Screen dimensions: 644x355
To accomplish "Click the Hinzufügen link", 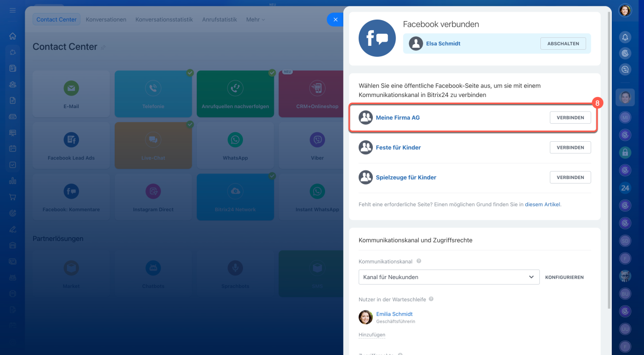I will tap(372, 334).
